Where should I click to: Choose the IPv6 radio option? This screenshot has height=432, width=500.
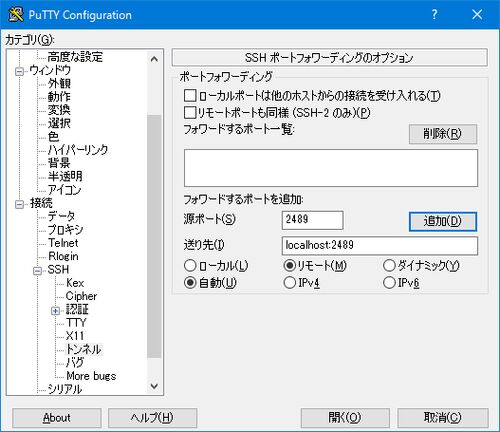(389, 283)
